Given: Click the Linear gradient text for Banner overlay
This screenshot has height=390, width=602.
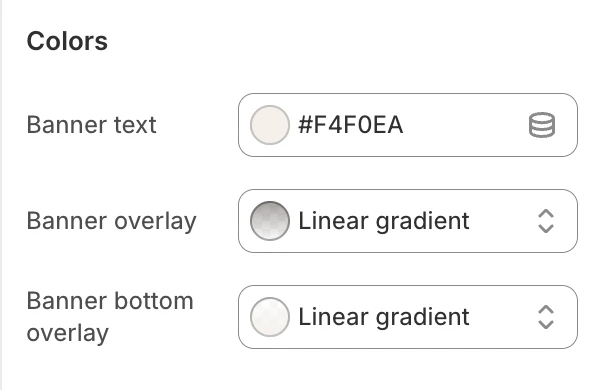Looking at the screenshot, I should (384, 221).
